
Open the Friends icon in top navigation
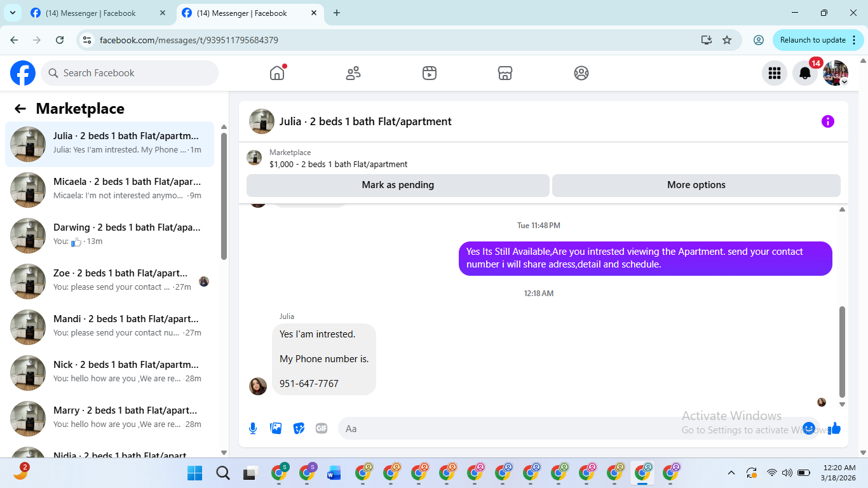pyautogui.click(x=353, y=73)
